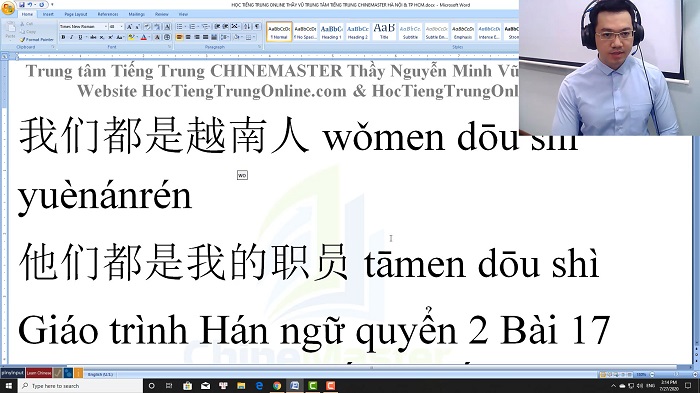Click Increase Indent icon
The height and width of the screenshot is (393, 700).
click(x=225, y=26)
